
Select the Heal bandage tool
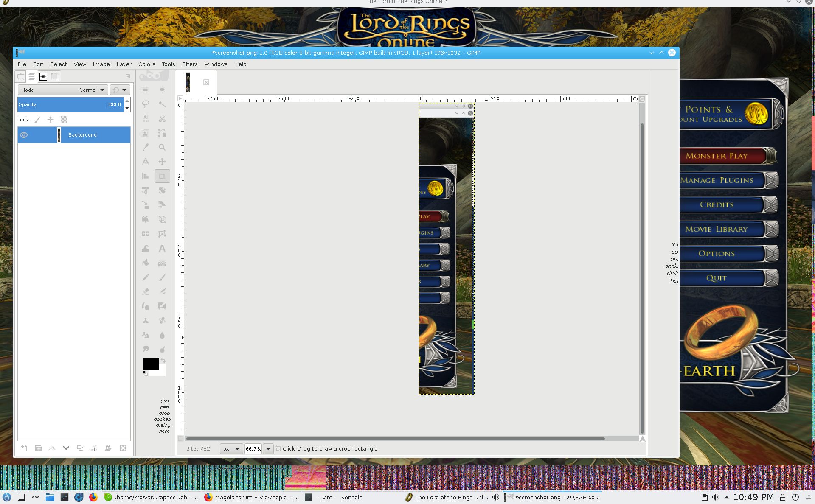pos(162,320)
